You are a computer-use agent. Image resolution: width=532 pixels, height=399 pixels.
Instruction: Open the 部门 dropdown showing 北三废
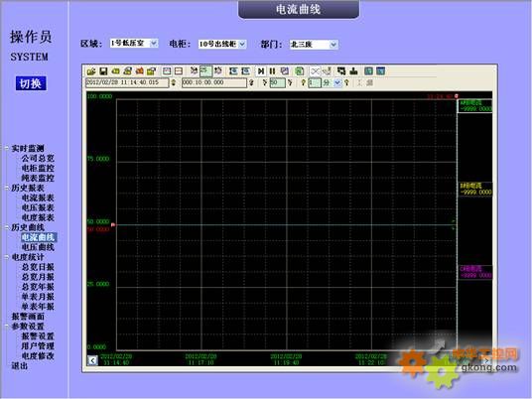coord(314,45)
